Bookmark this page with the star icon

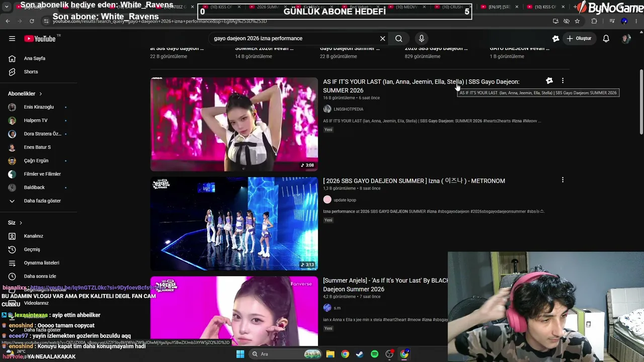point(577,21)
